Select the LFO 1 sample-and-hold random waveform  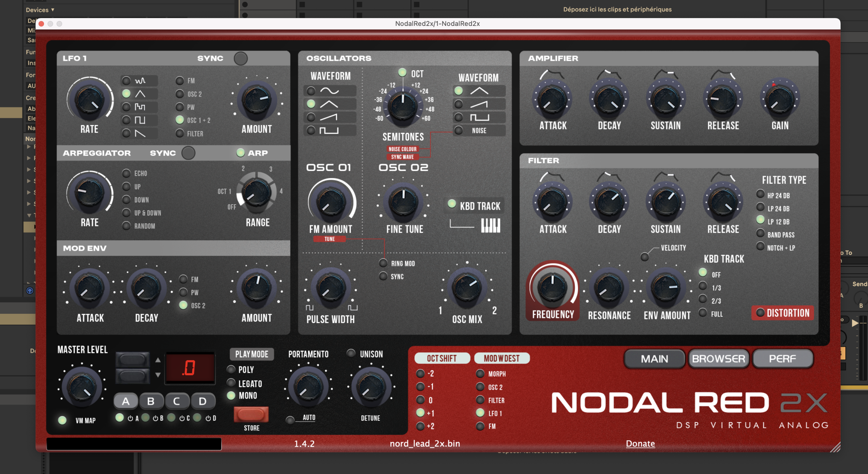pos(140,107)
